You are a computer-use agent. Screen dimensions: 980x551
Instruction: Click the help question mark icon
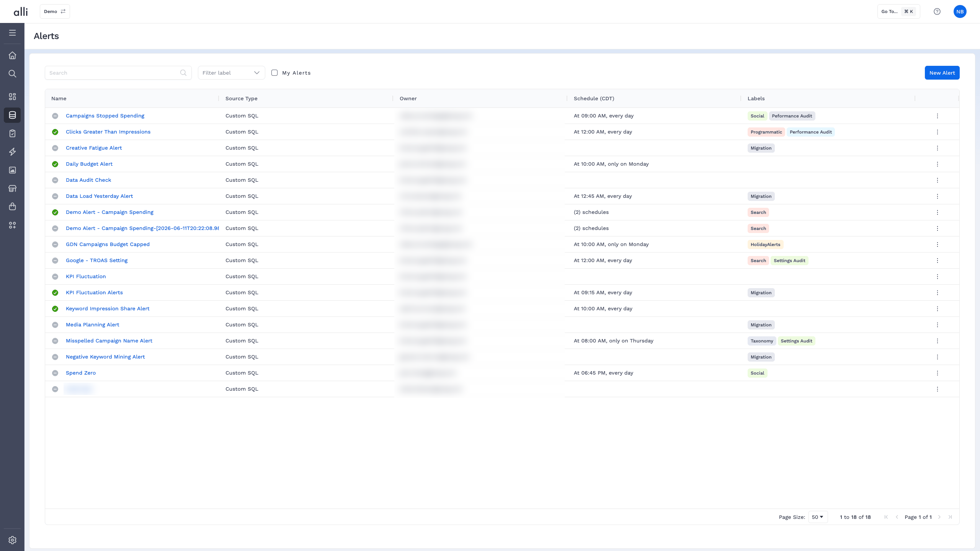coord(937,11)
